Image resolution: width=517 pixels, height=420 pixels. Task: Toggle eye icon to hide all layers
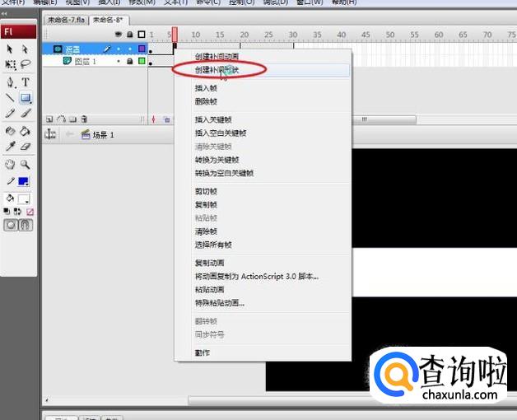point(118,34)
